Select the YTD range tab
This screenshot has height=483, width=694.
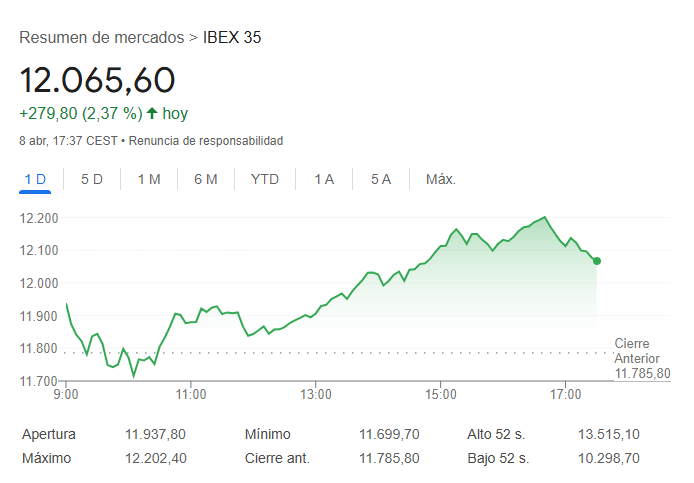(265, 179)
